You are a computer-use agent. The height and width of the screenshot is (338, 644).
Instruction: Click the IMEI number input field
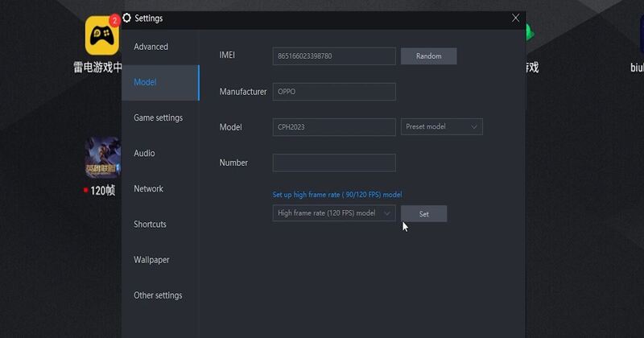click(334, 56)
